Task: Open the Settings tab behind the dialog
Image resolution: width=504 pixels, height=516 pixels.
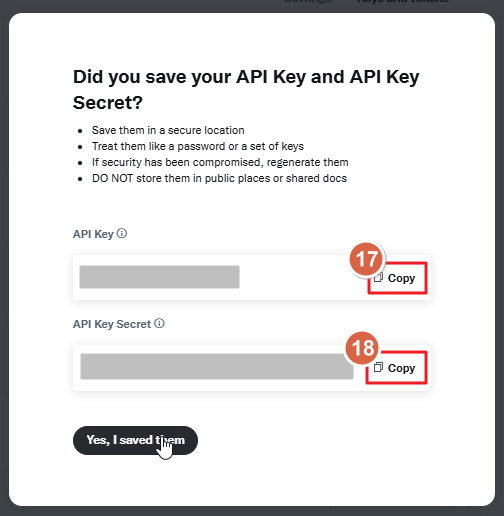Action: coord(307,2)
